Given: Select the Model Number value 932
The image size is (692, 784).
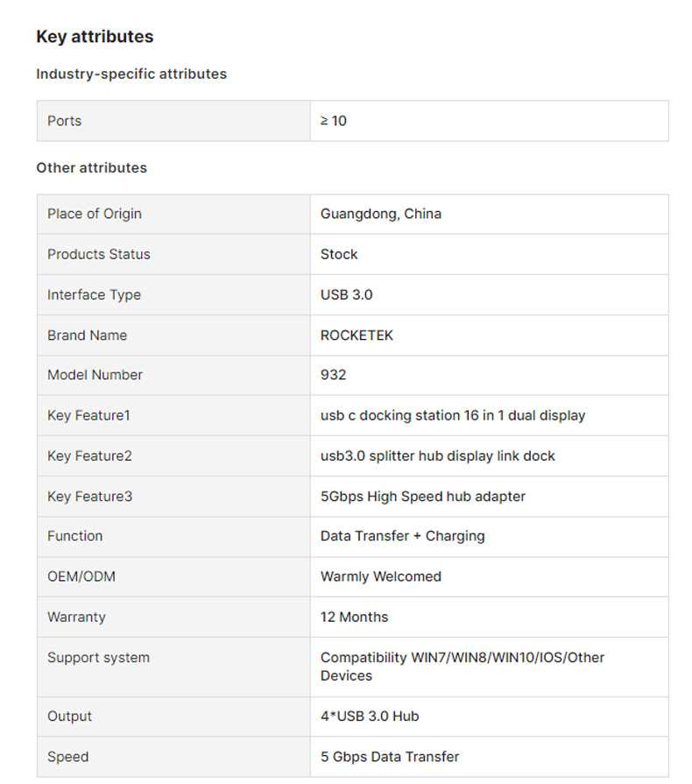Looking at the screenshot, I should pos(334,375).
